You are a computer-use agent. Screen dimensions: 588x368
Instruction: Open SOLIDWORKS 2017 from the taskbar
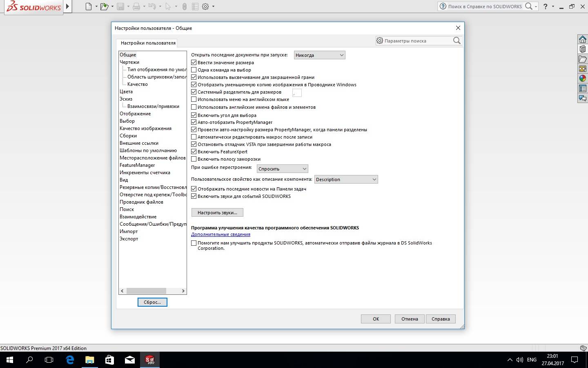(150, 360)
